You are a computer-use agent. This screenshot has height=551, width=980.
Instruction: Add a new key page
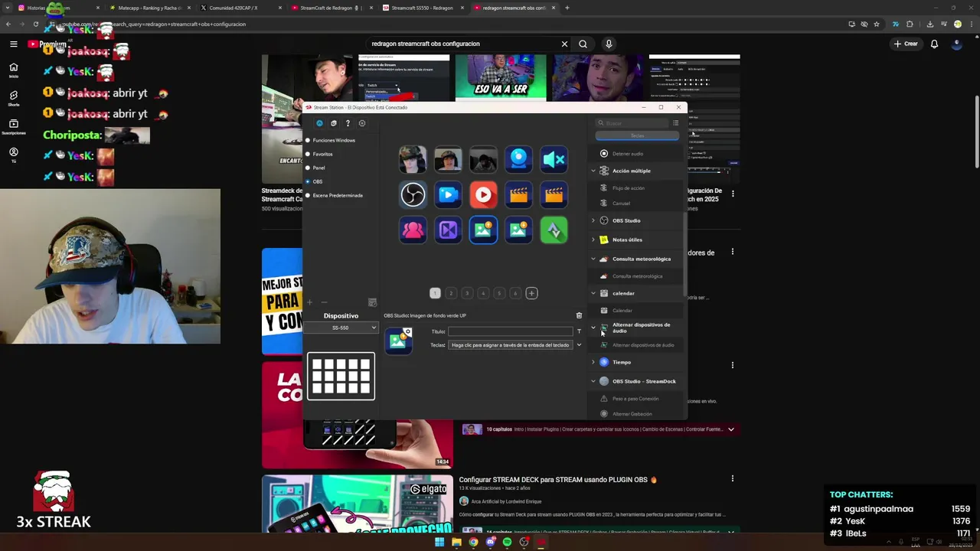[531, 293]
